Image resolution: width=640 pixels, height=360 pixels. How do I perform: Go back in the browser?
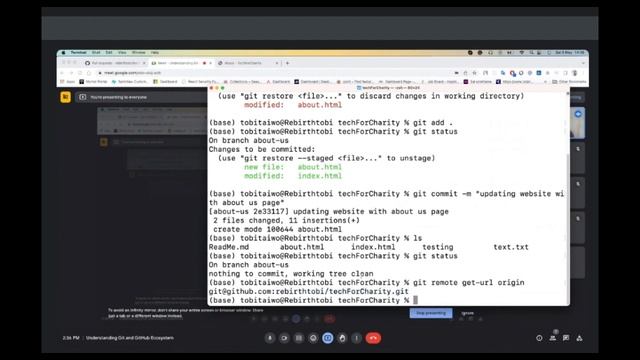pos(62,73)
